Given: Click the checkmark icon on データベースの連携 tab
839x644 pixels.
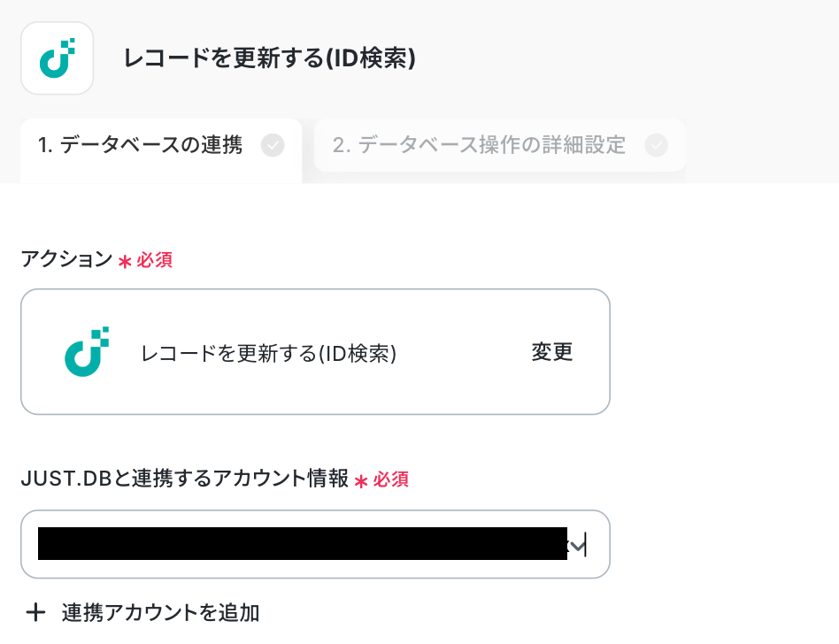Looking at the screenshot, I should pyautogui.click(x=273, y=145).
